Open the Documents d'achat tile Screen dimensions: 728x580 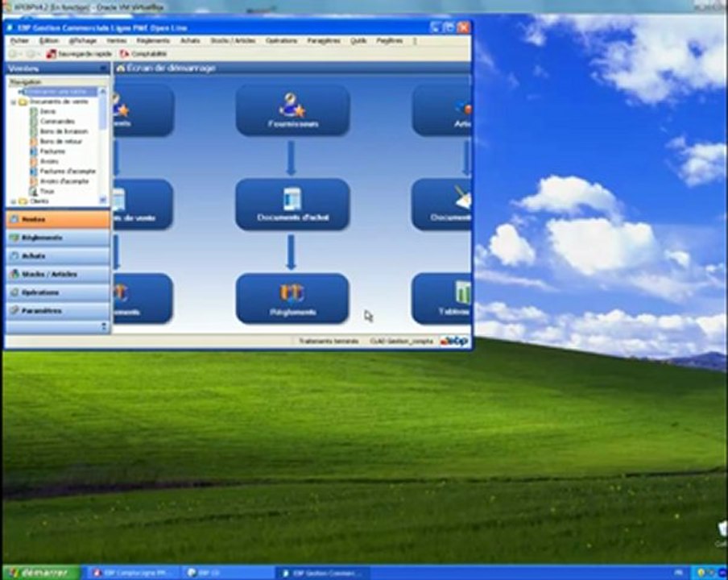coord(292,205)
